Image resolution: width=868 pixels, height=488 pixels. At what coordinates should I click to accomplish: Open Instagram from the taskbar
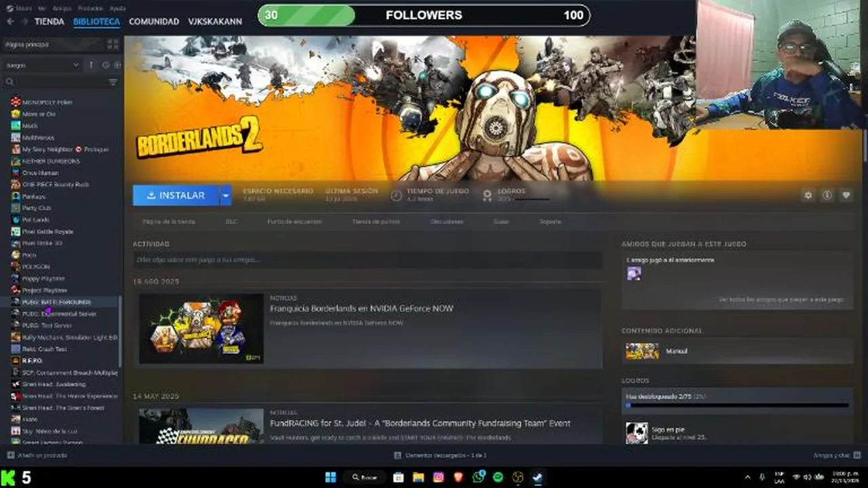(438, 477)
